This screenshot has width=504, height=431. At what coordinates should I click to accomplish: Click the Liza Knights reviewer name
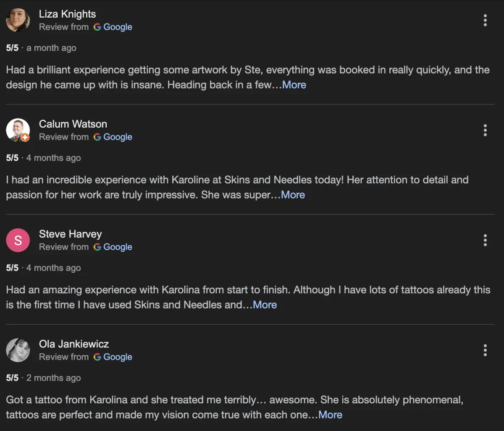coord(67,14)
